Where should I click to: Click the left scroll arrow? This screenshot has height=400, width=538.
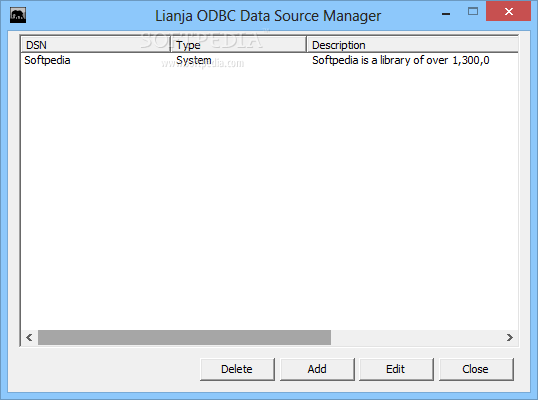tap(30, 338)
